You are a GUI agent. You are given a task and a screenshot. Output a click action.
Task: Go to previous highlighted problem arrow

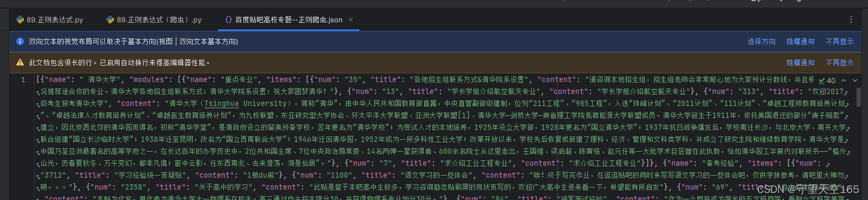(x=844, y=80)
